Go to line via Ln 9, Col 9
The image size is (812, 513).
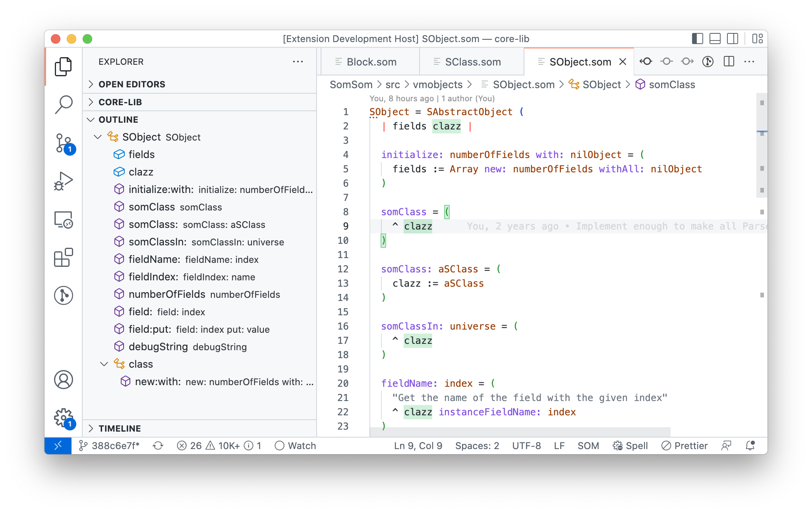[x=418, y=446]
